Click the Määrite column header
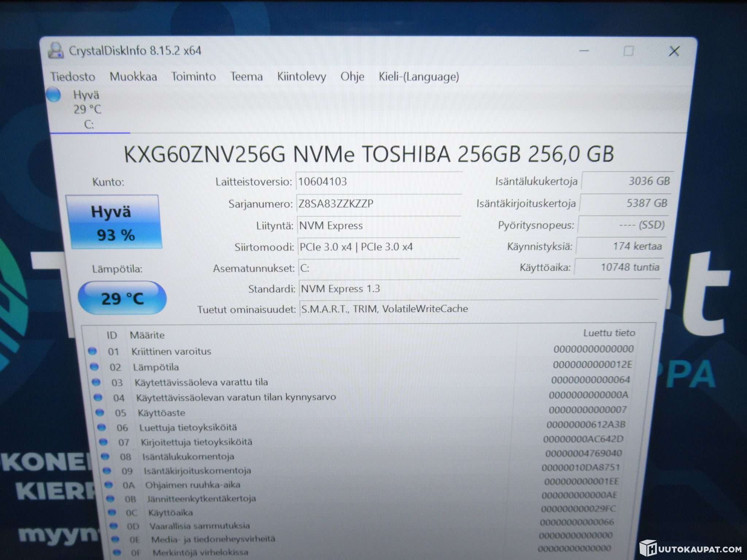Image resolution: width=747 pixels, height=560 pixels. click(147, 335)
